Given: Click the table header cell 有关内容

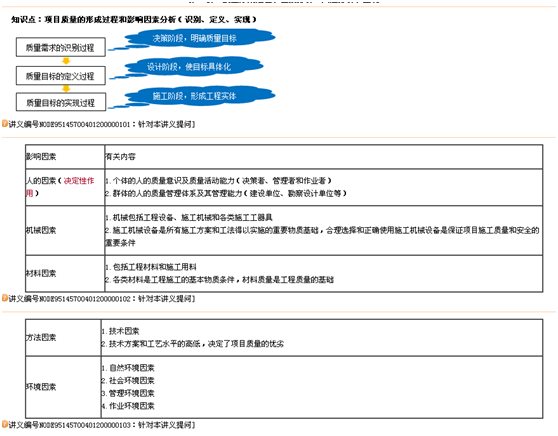Looking at the screenshot, I should (323, 157).
